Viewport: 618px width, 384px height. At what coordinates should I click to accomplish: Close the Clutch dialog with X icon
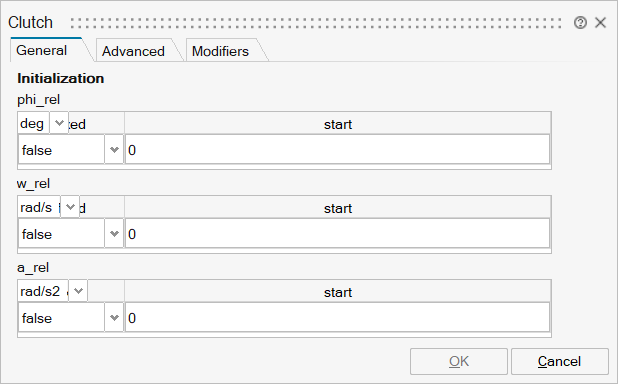(600, 23)
